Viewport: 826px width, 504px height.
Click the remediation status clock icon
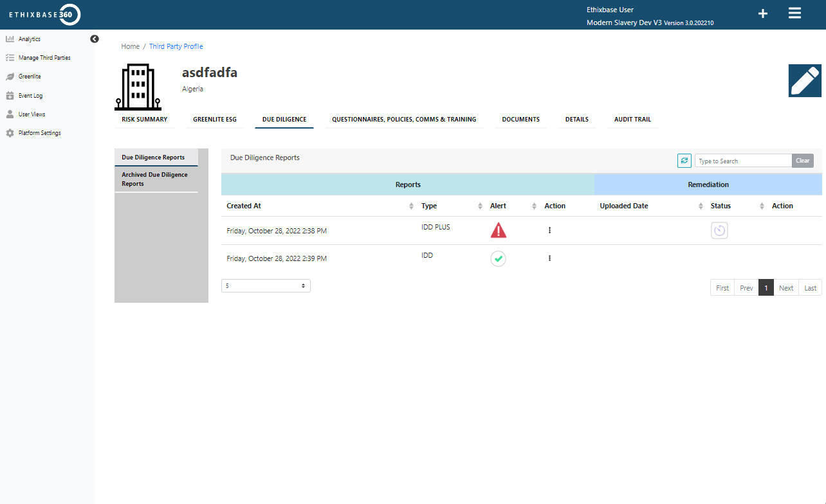coord(719,230)
